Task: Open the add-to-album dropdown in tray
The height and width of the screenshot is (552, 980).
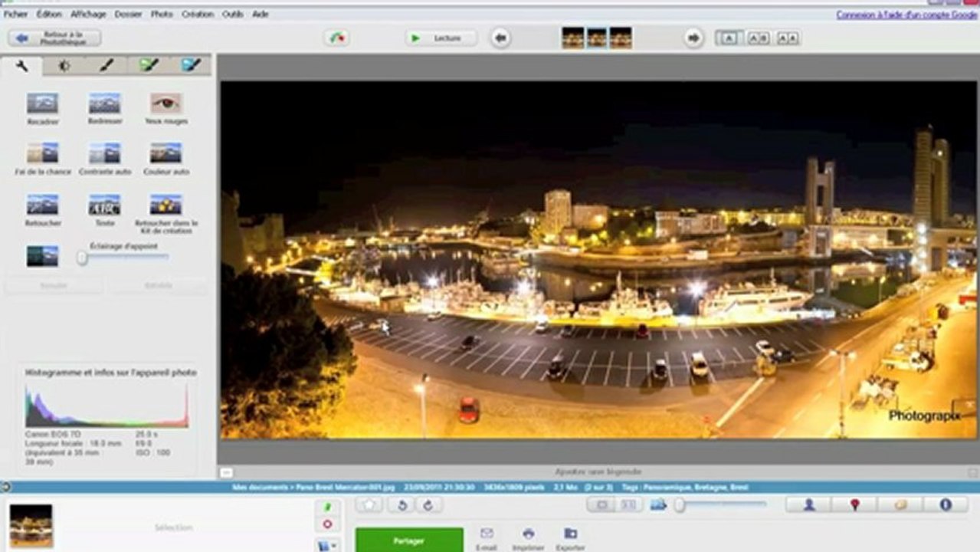Action: point(327,544)
